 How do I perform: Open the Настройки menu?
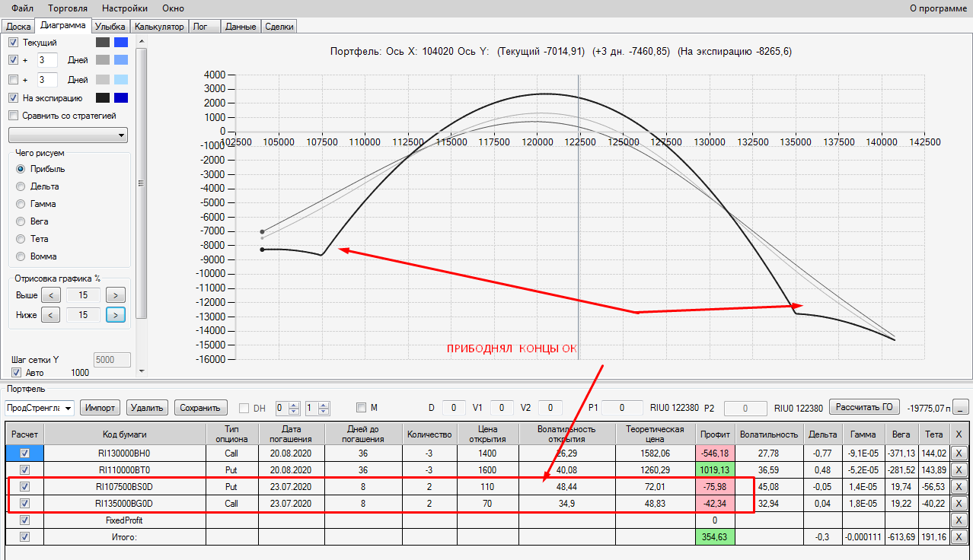(x=124, y=8)
